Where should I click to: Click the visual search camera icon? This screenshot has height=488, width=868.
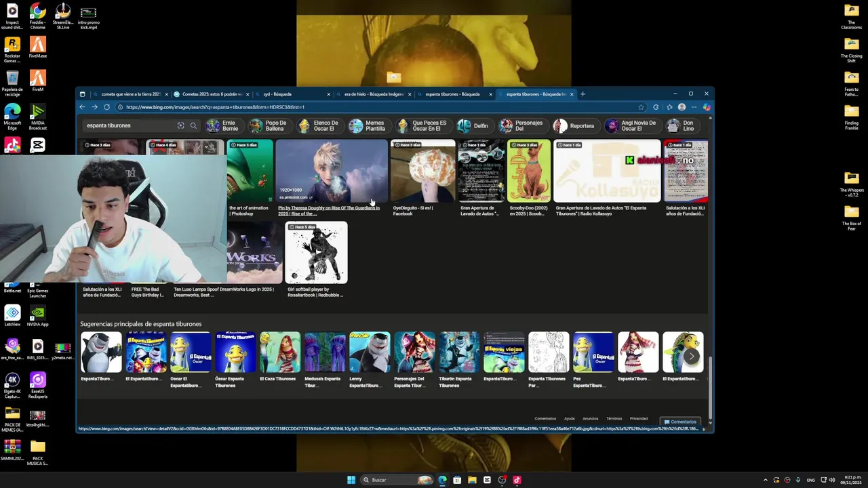tap(180, 125)
